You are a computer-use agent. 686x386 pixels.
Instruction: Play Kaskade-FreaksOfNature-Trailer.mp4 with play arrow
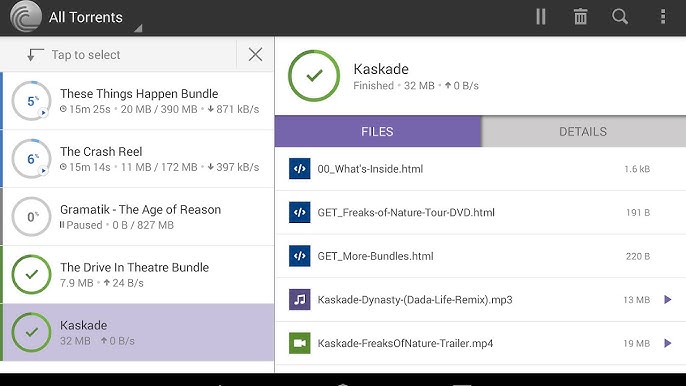tap(668, 343)
